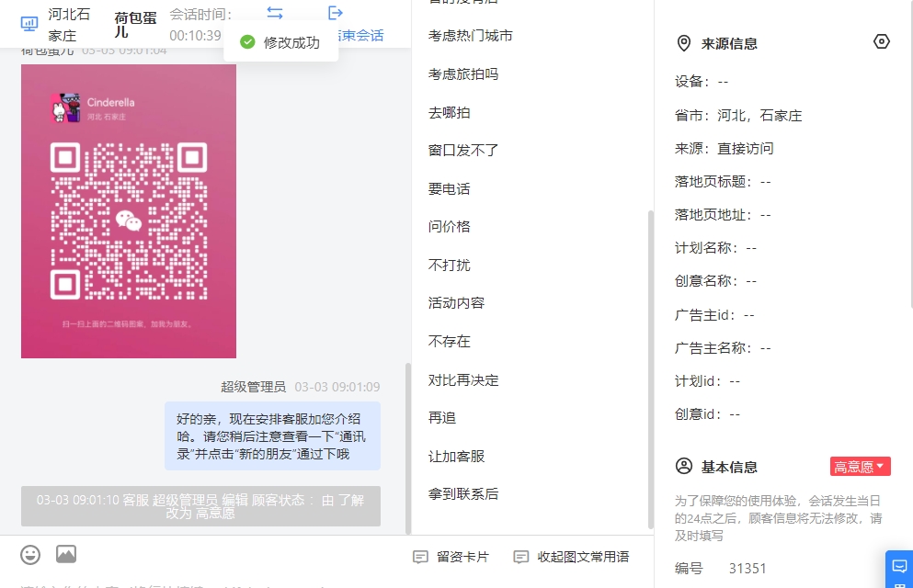Select quick phrase 不存在
This screenshot has width=913, height=588.
click(449, 342)
